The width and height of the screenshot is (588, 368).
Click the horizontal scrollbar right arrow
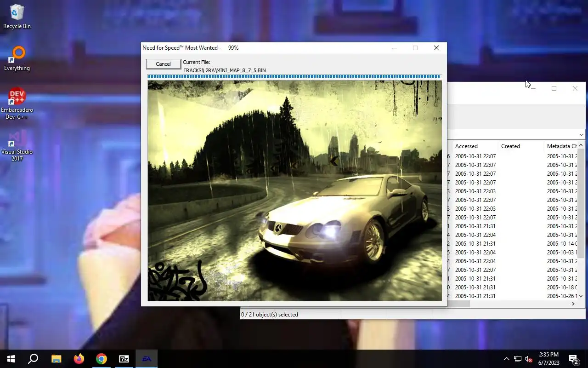click(x=573, y=304)
